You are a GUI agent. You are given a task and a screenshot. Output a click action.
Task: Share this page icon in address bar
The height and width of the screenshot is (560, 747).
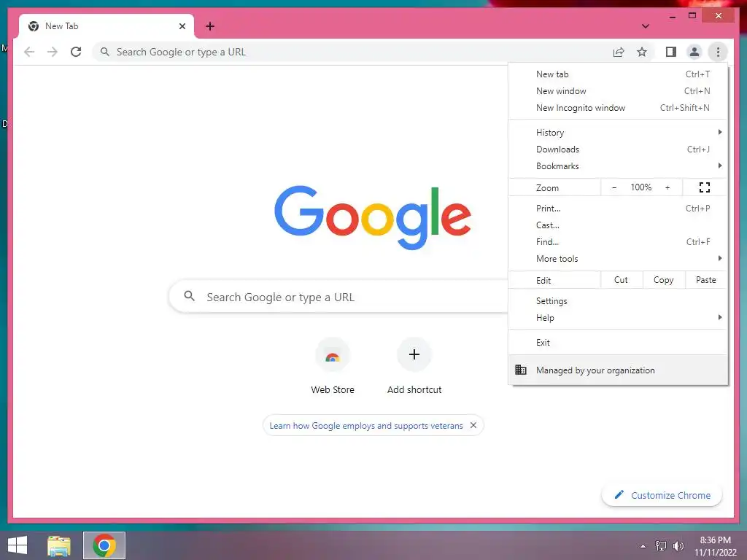coord(619,52)
